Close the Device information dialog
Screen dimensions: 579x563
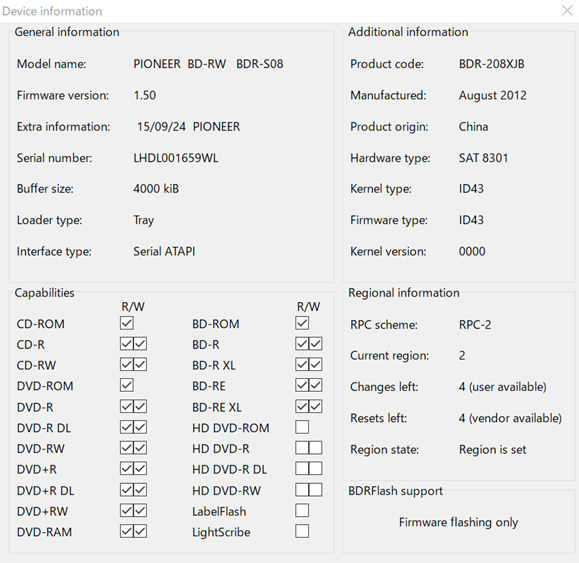click(x=567, y=10)
